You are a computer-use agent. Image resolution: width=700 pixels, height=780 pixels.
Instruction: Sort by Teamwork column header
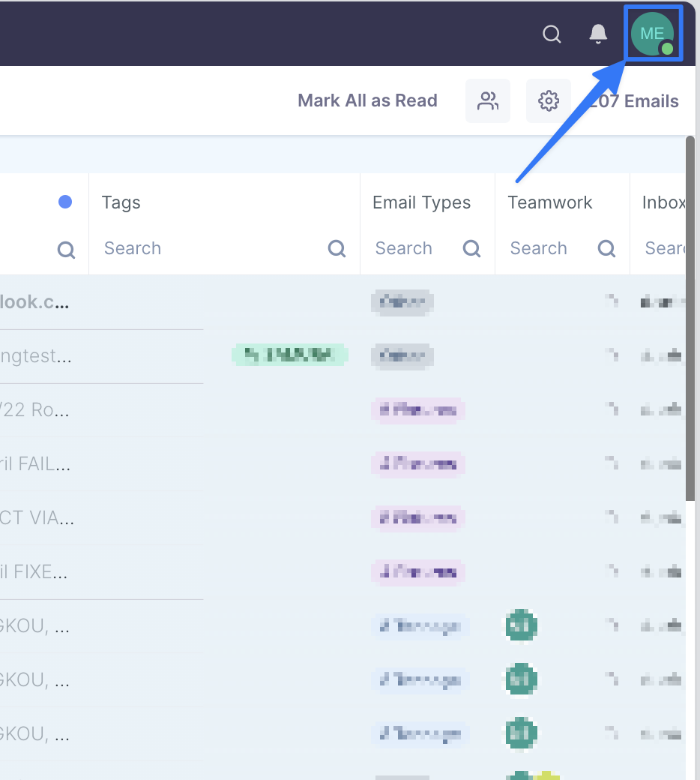(549, 202)
